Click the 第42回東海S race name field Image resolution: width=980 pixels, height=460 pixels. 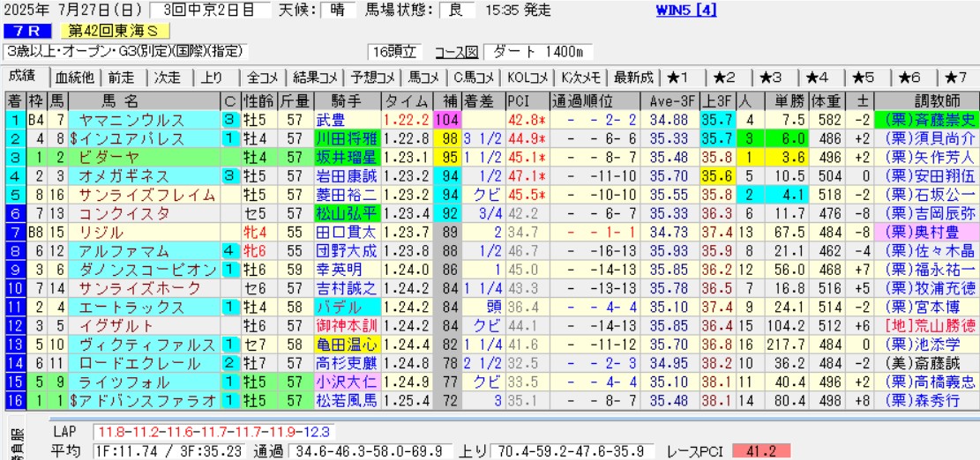click(108, 31)
